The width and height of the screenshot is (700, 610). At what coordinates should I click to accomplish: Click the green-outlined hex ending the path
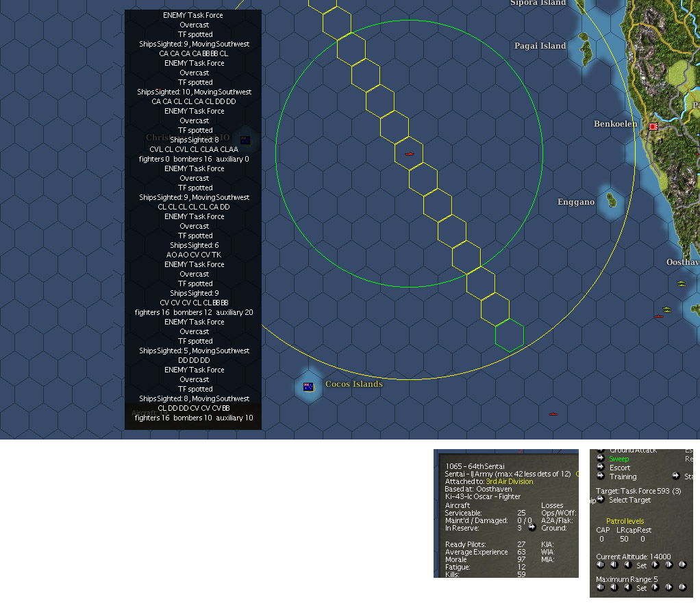tap(510, 335)
